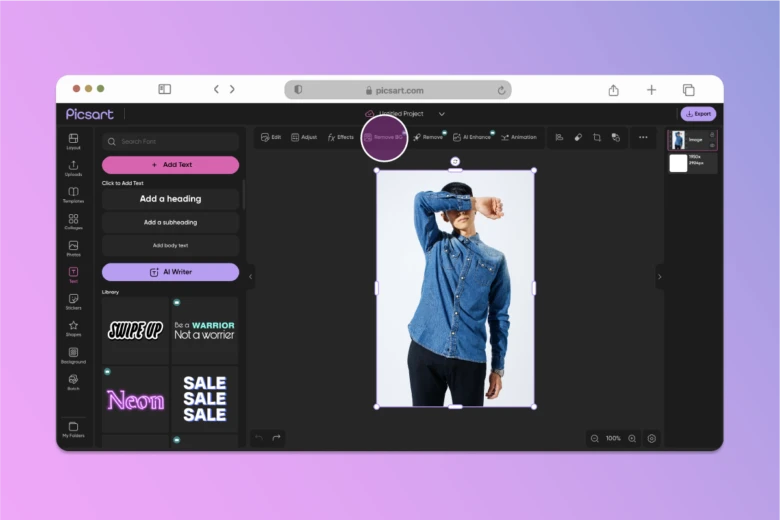Open the Adjust tool in toolbar

pos(304,137)
